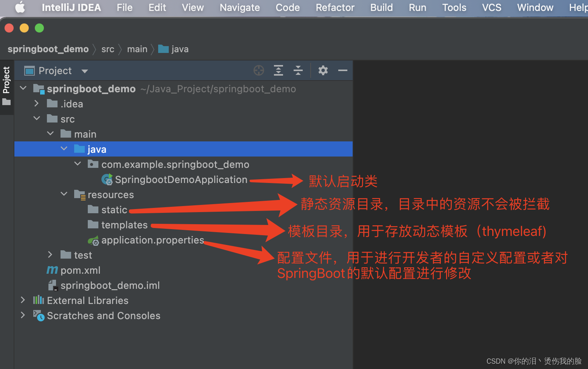Open the File menu
This screenshot has height=369, width=588.
(124, 8)
